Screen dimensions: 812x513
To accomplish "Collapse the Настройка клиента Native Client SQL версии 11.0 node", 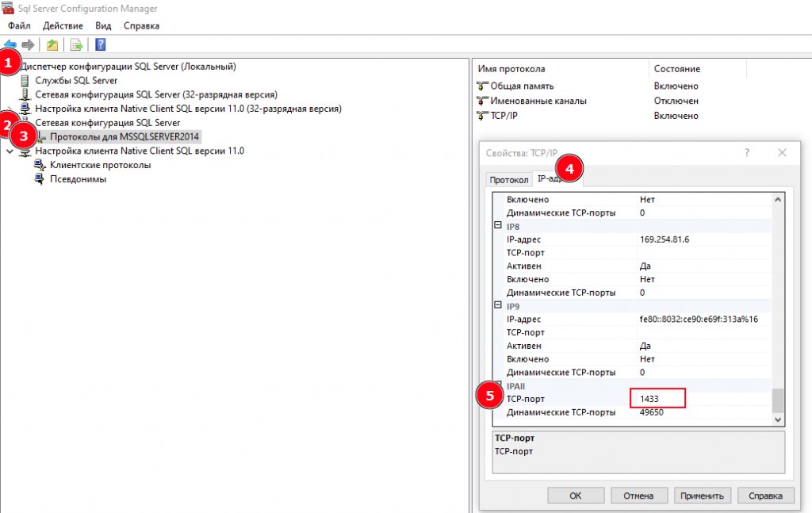I will pos(10,151).
